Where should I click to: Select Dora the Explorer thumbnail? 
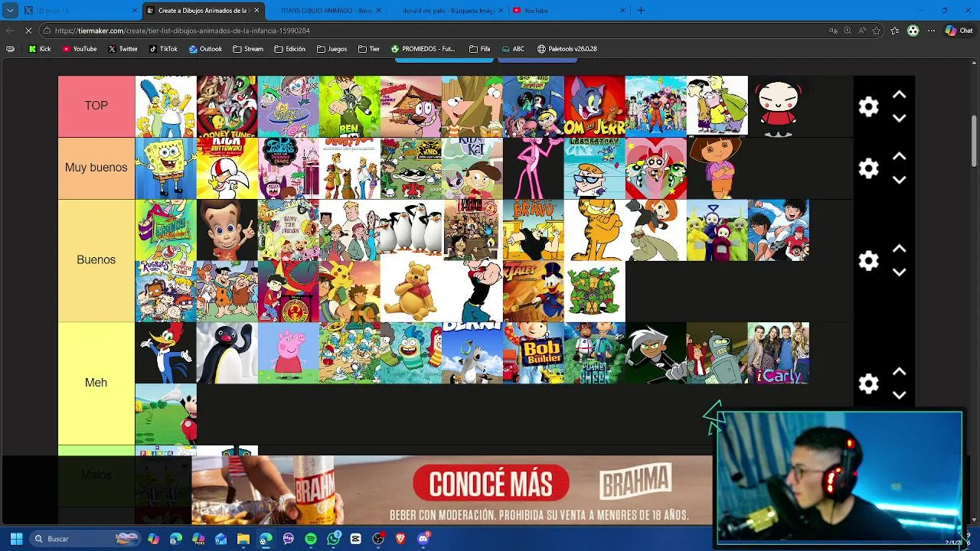pyautogui.click(x=717, y=168)
